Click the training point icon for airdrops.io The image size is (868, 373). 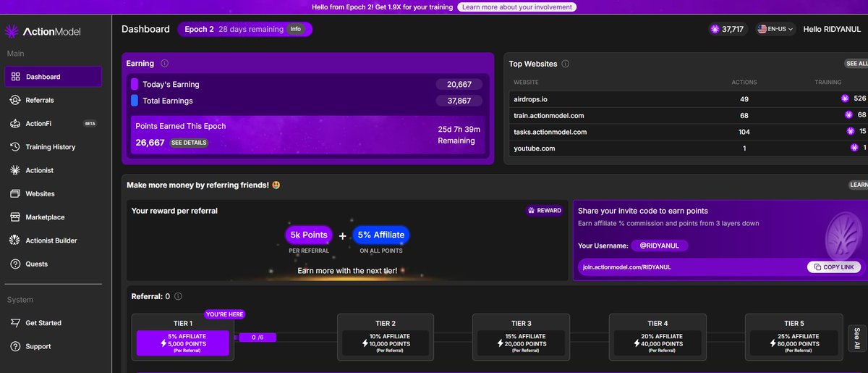[845, 98]
